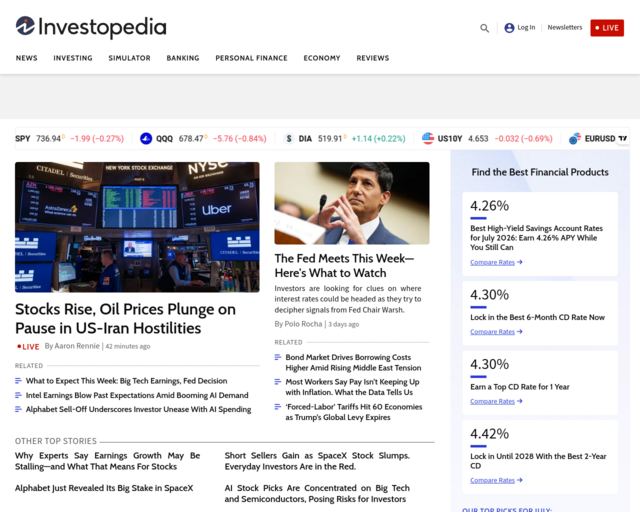This screenshot has width=640, height=512.
Task: Click article icon beside Bond Market link
Action: [x=278, y=357]
